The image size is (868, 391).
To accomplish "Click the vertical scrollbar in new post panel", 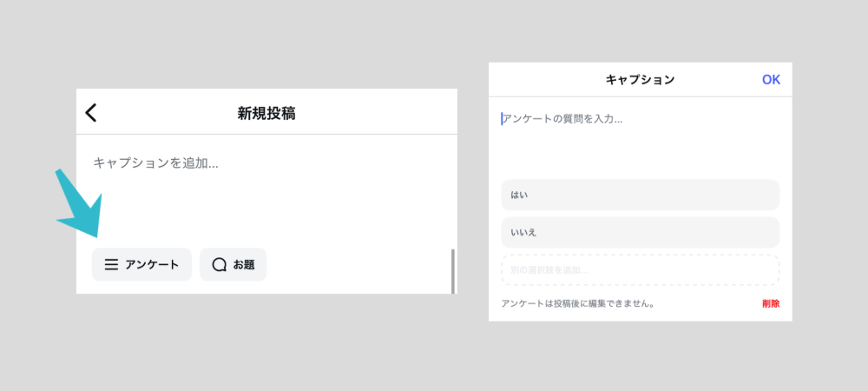I will pyautogui.click(x=452, y=270).
